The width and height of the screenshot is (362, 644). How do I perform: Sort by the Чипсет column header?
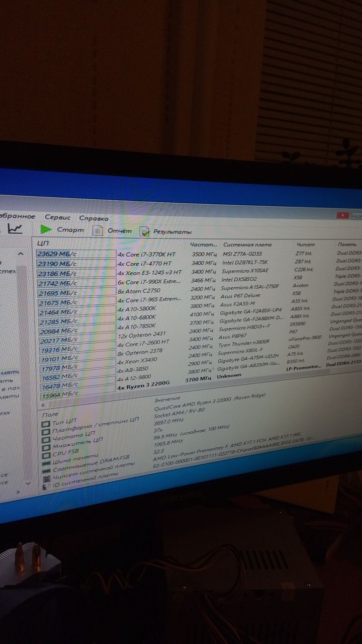tap(306, 245)
